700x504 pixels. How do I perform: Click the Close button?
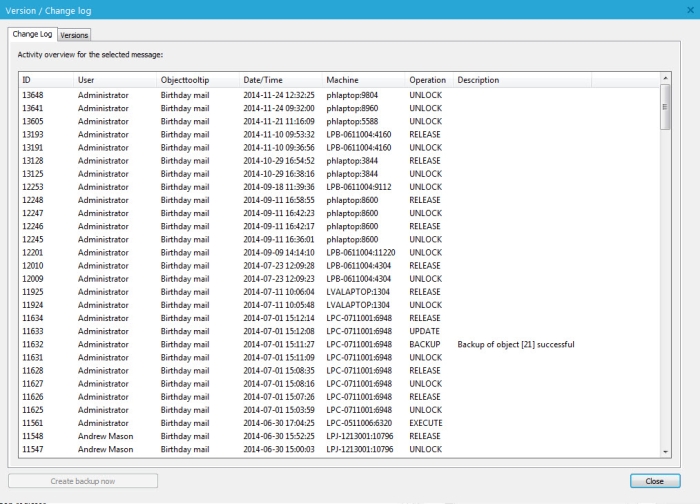654,481
